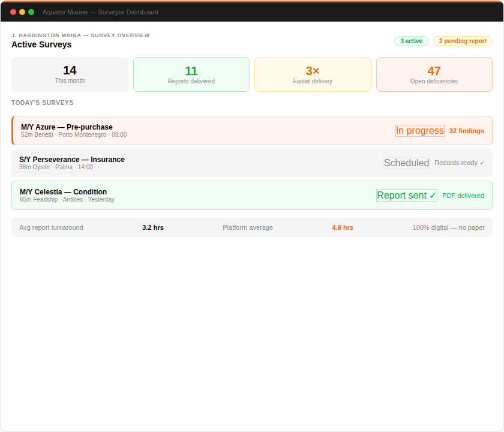Click the '52m Benetti · Porto Montenegro · 09:00' details
The image size is (504, 432).
[74, 134]
